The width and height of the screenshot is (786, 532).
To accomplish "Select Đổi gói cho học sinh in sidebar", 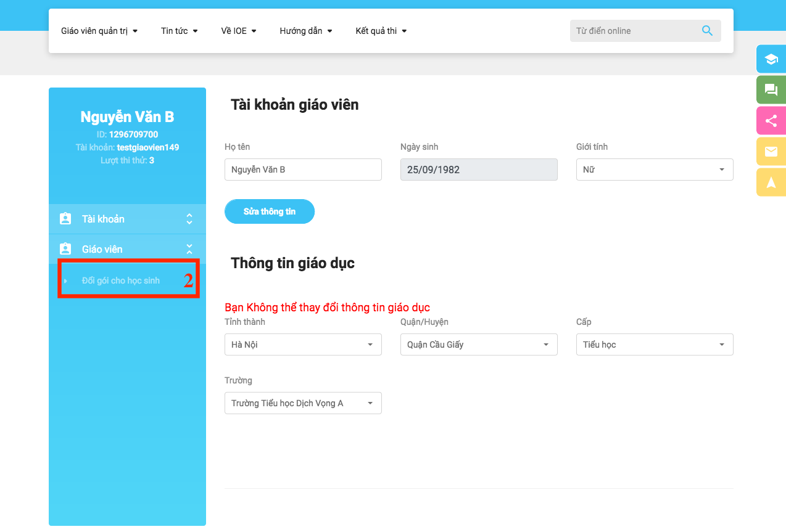I will click(x=120, y=279).
